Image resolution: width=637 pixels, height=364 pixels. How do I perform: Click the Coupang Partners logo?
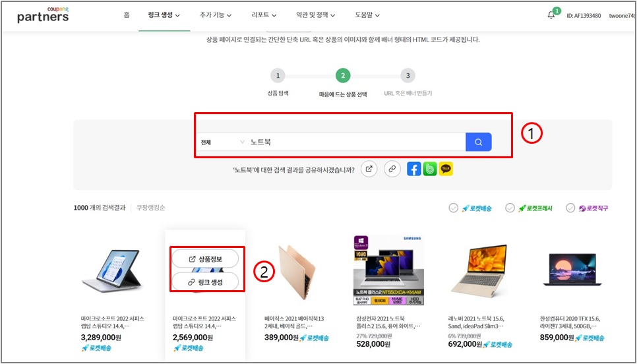(43, 15)
